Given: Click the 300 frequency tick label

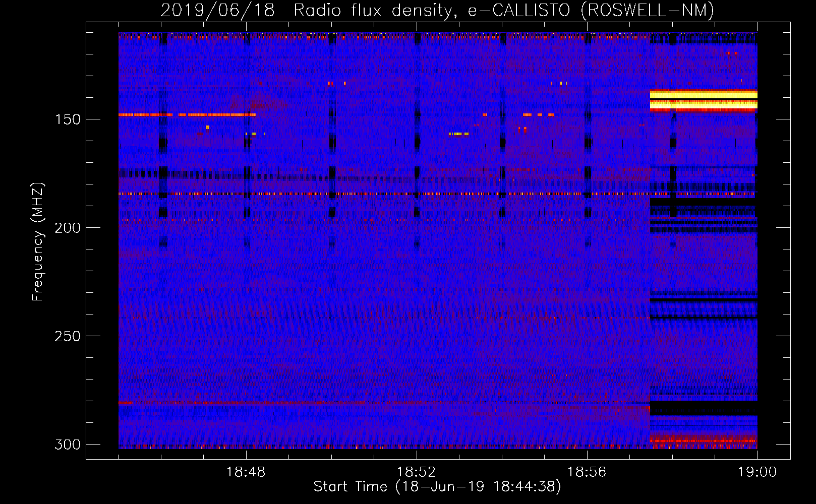Looking at the screenshot, I should click(68, 445).
